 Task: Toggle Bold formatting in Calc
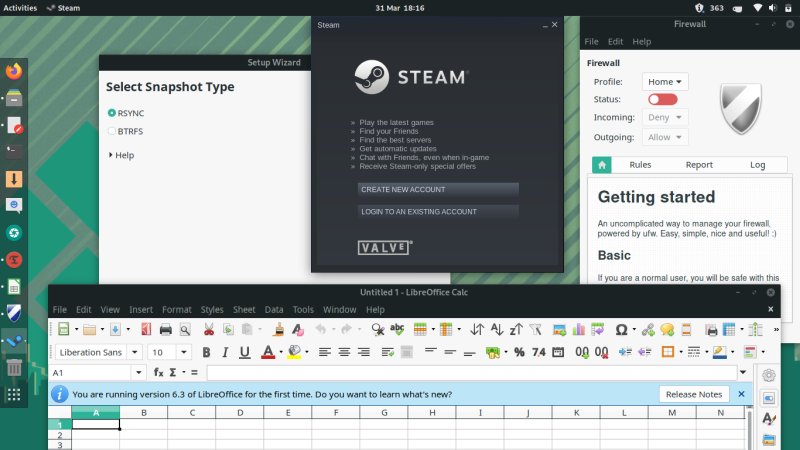click(207, 352)
